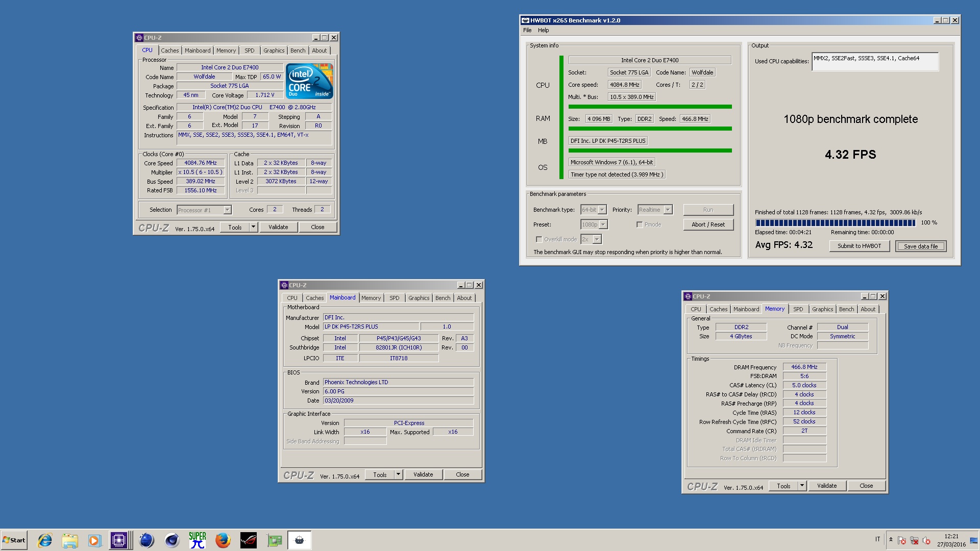This screenshot has width=980, height=551.
Task: Click the CPU-Z title bar icon of processor window
Action: [139, 38]
